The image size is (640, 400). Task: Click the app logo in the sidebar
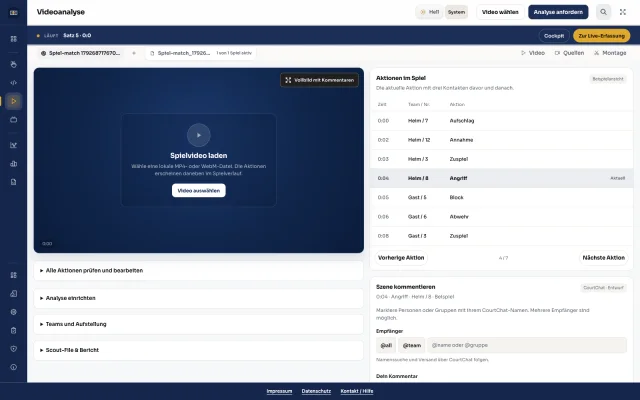(x=13, y=13)
